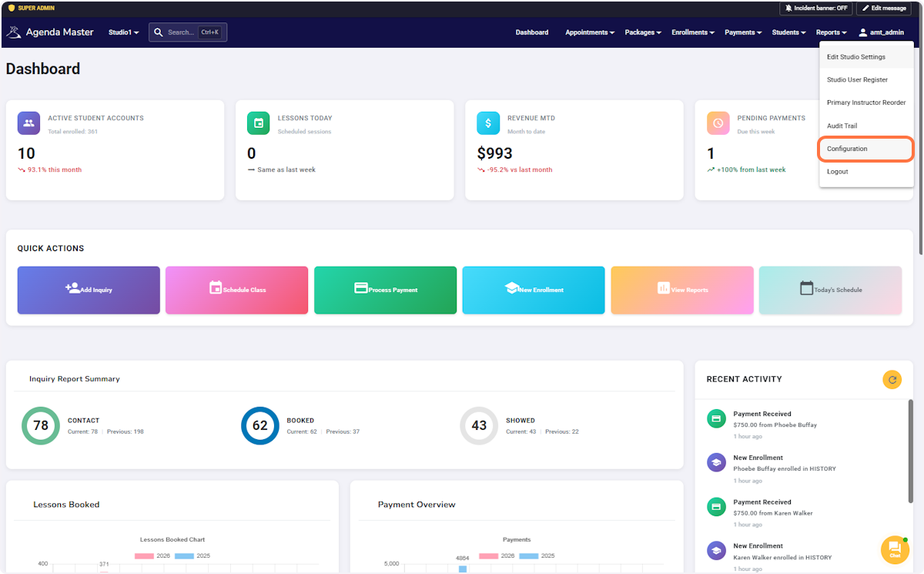
Task: Expand the Reports menu
Action: point(832,32)
